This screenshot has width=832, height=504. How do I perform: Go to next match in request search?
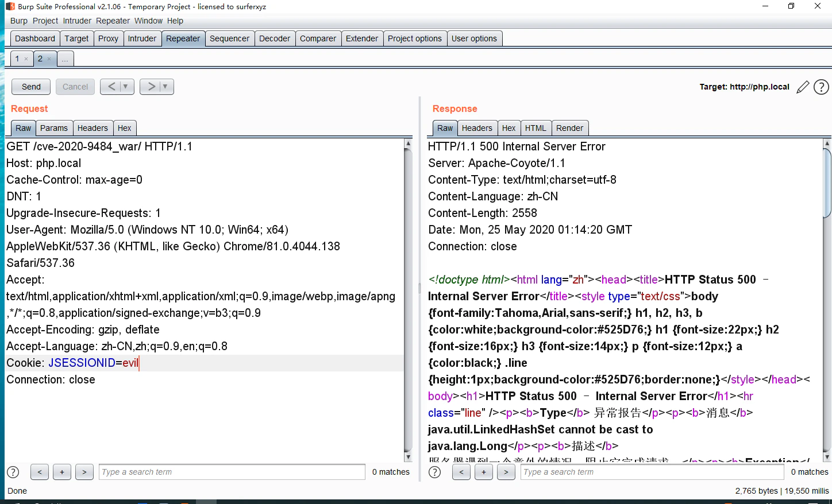coord(84,472)
